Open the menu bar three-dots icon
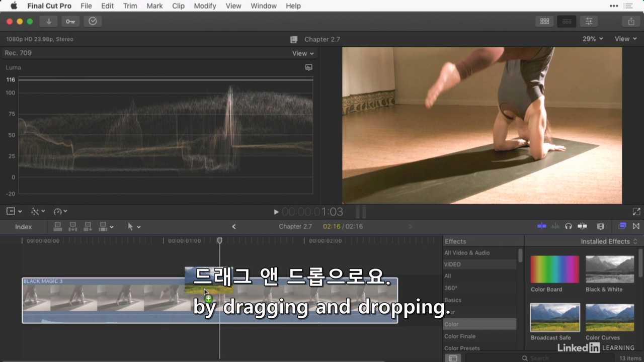The width and height of the screenshot is (644, 362). (x=614, y=6)
